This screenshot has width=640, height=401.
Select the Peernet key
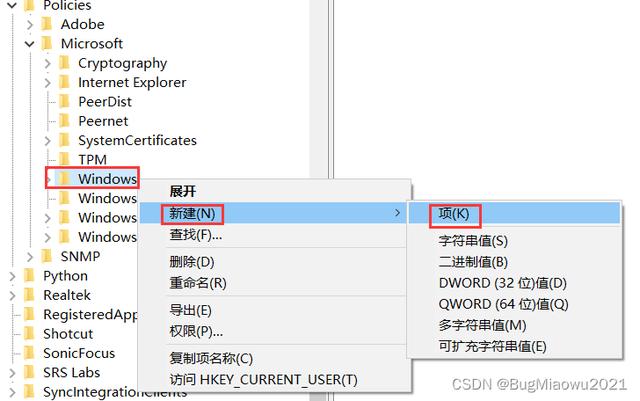(x=103, y=121)
